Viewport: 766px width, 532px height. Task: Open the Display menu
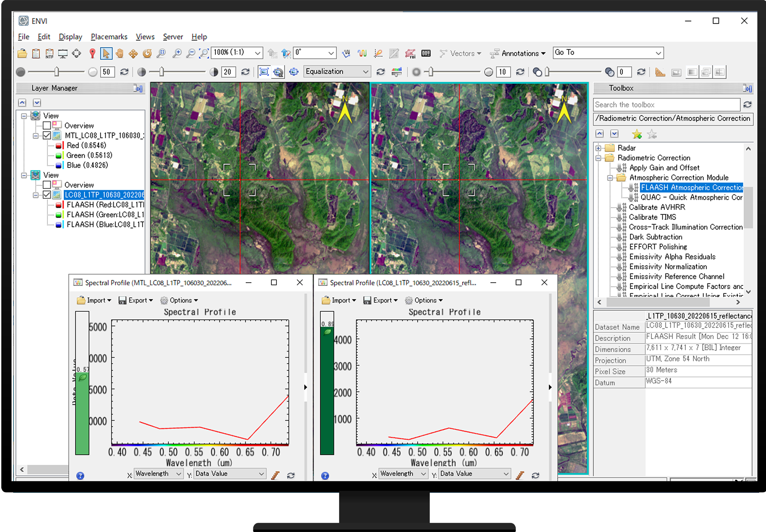click(70, 37)
